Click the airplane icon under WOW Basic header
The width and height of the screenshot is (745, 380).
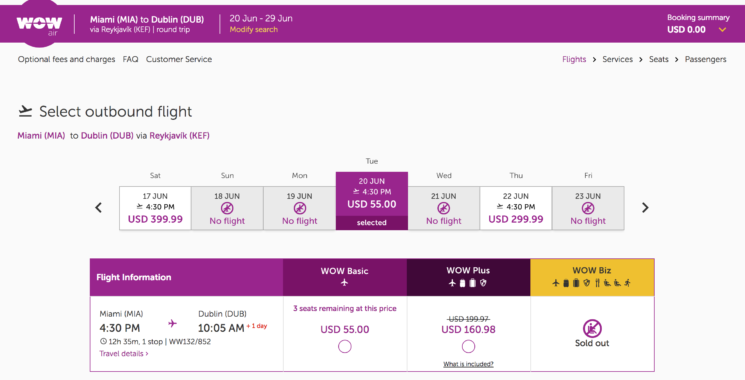pyautogui.click(x=344, y=283)
